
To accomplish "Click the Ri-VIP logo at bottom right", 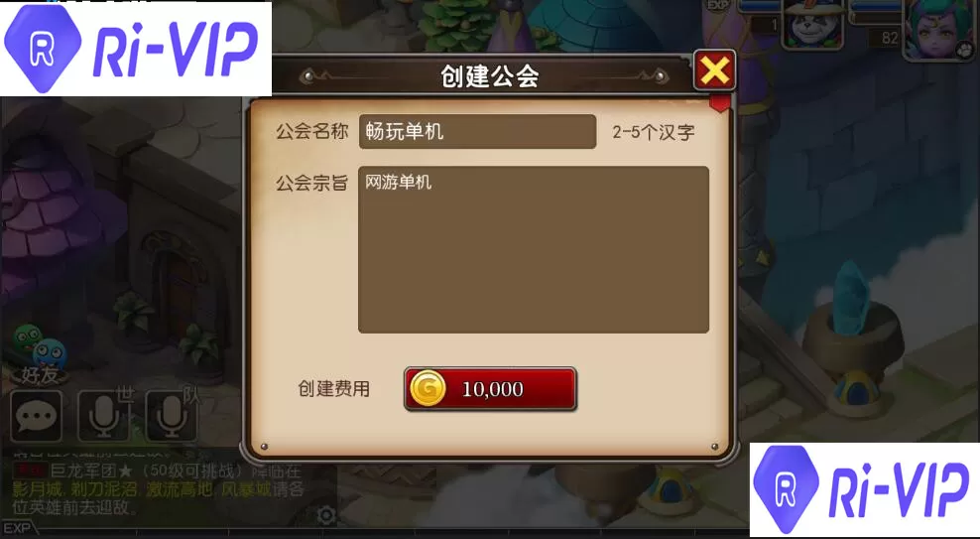I will [864, 489].
